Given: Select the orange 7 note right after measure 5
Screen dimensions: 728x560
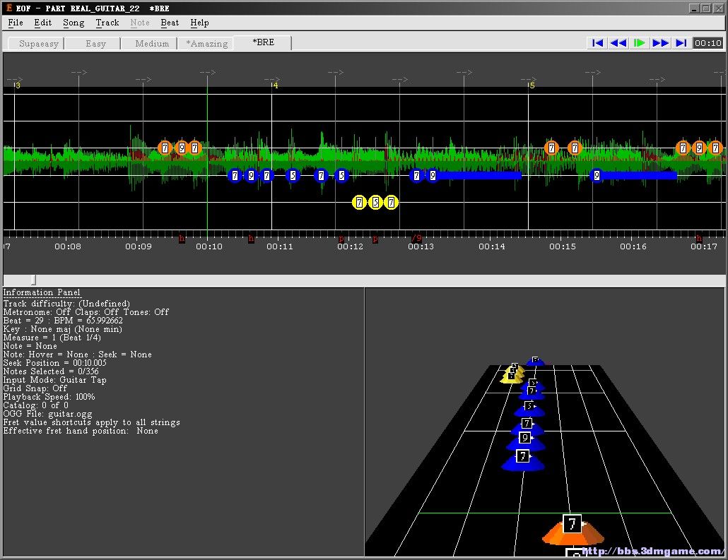Looking at the screenshot, I should (551, 148).
